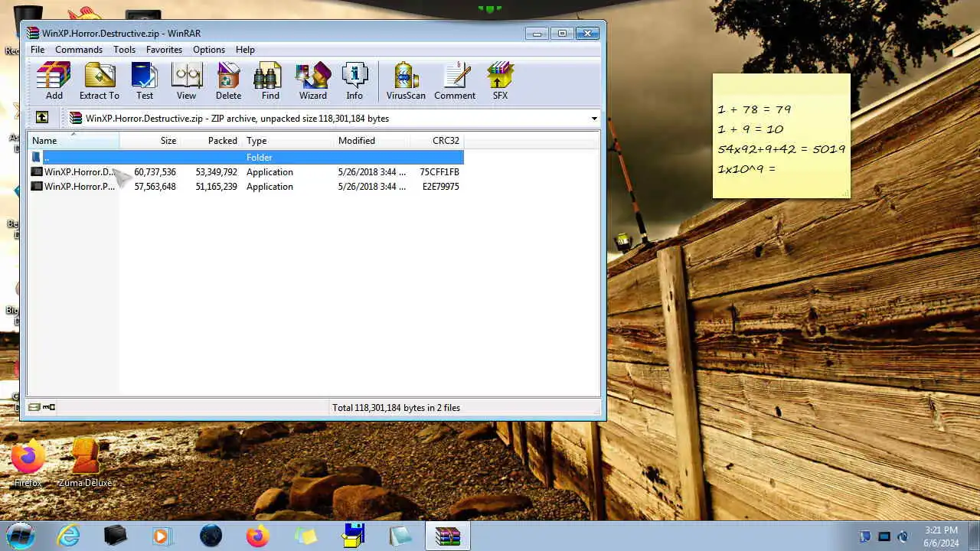This screenshot has height=551, width=980.
Task: Click the Show desktop button at the taskbar end
Action: click(974, 536)
